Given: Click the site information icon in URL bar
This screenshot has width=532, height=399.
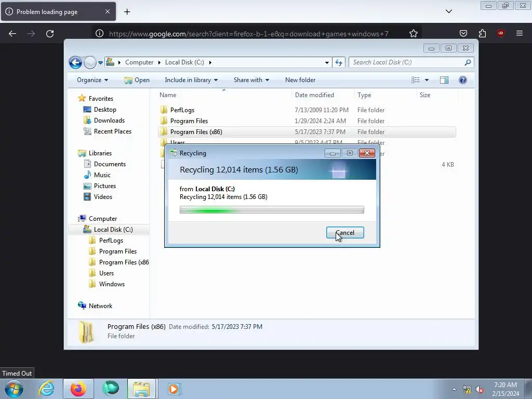Looking at the screenshot, I should 99,33.
